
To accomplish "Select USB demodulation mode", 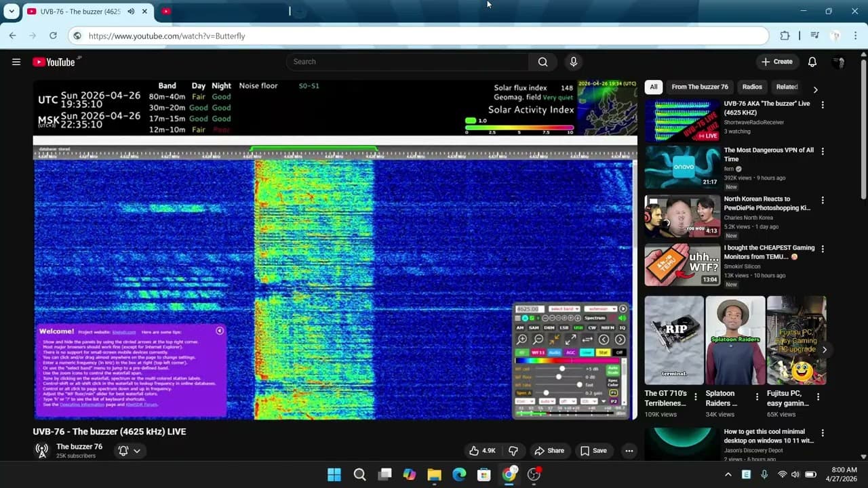I will [x=578, y=328].
